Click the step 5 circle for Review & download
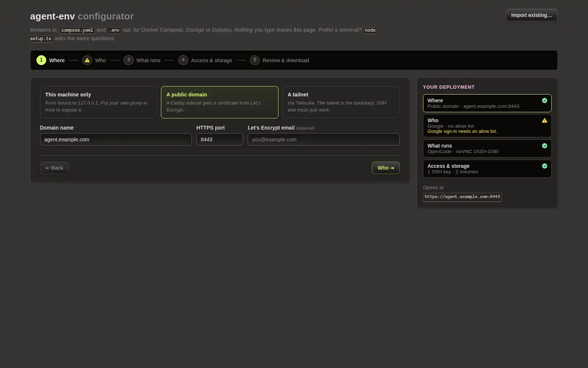The image size is (588, 368). coord(255,60)
